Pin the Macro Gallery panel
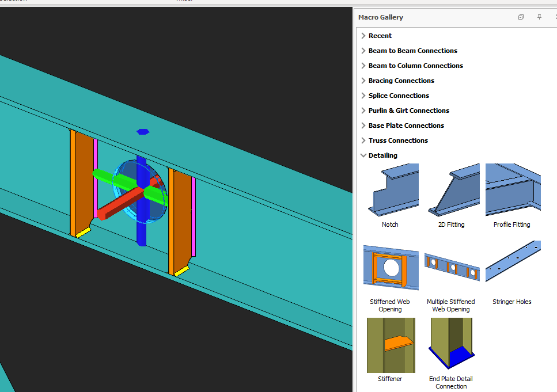 tap(539, 17)
